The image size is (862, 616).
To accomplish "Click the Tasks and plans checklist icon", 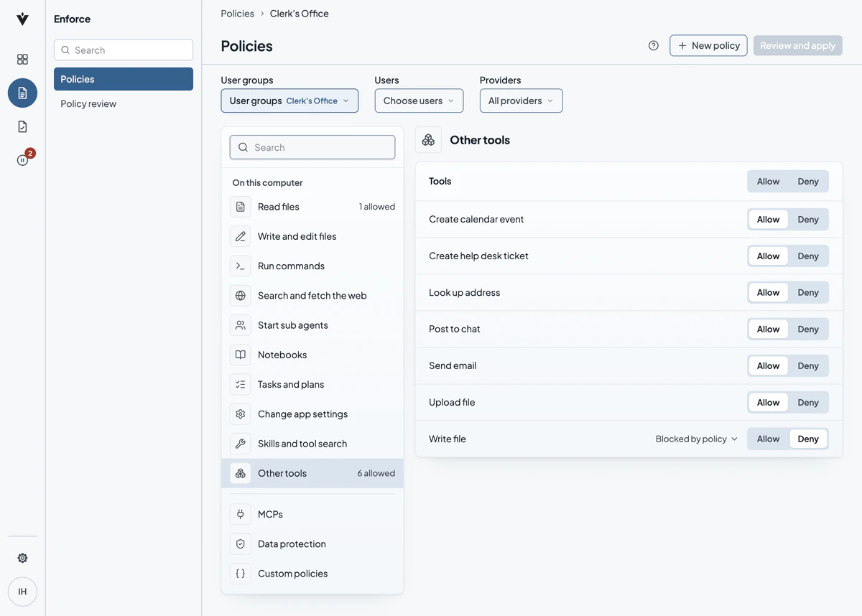I will [241, 384].
